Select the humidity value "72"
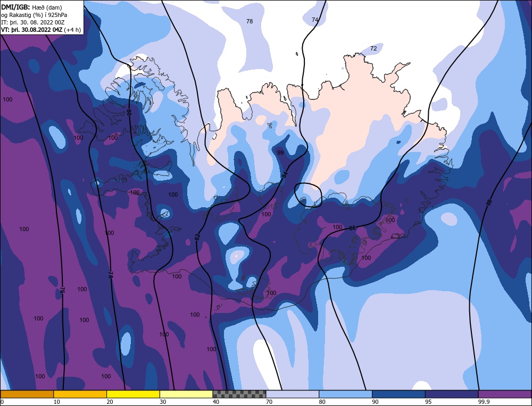532x406 pixels. [x=373, y=48]
